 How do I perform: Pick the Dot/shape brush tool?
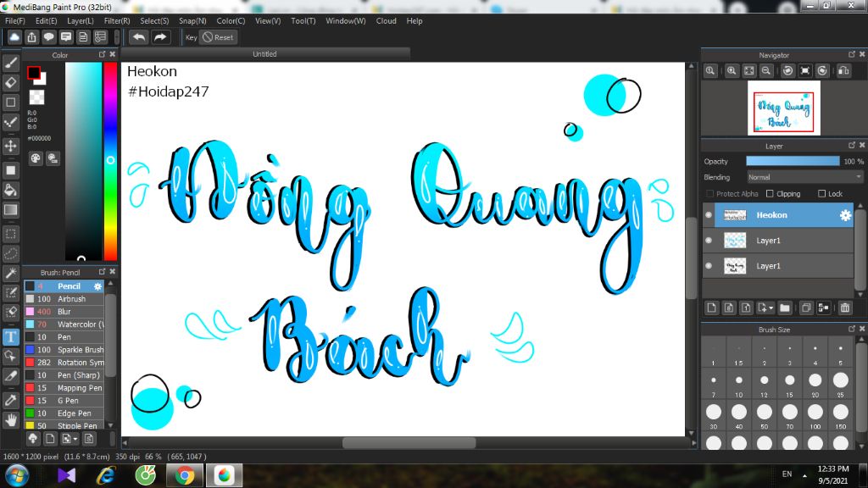[10, 122]
